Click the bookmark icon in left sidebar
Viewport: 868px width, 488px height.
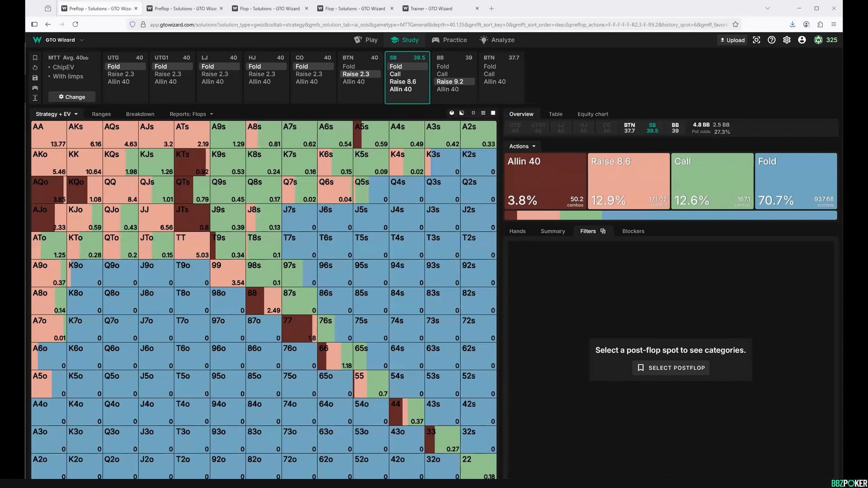pyautogui.click(x=35, y=57)
